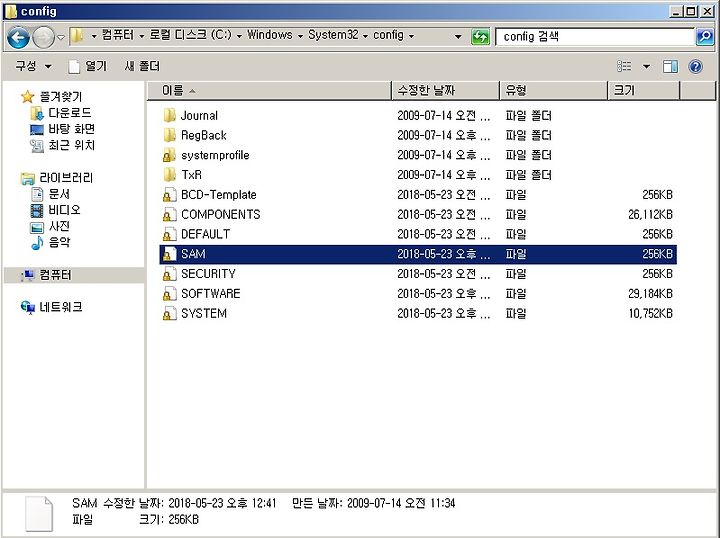
Task: Open 바탕 화면 desktop in sidebar
Action: 72,129
